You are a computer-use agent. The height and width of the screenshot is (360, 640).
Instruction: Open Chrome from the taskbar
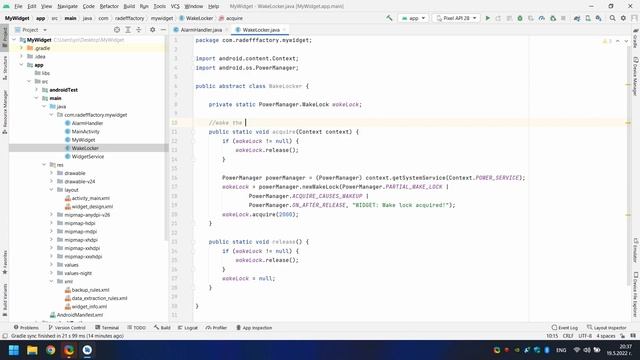[x=51, y=350]
